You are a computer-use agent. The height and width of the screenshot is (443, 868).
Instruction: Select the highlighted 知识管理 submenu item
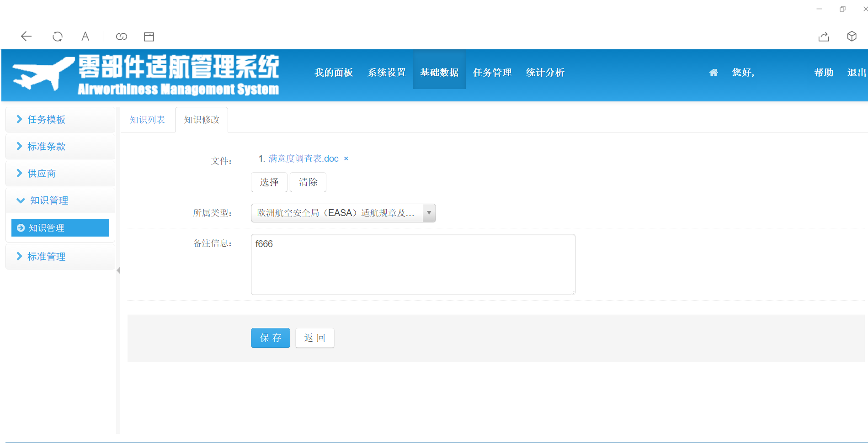pos(60,228)
